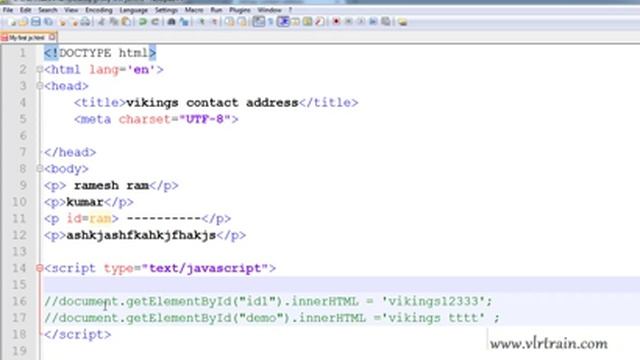Click line number 13 in the margin
640x360 pixels.
tap(19, 251)
